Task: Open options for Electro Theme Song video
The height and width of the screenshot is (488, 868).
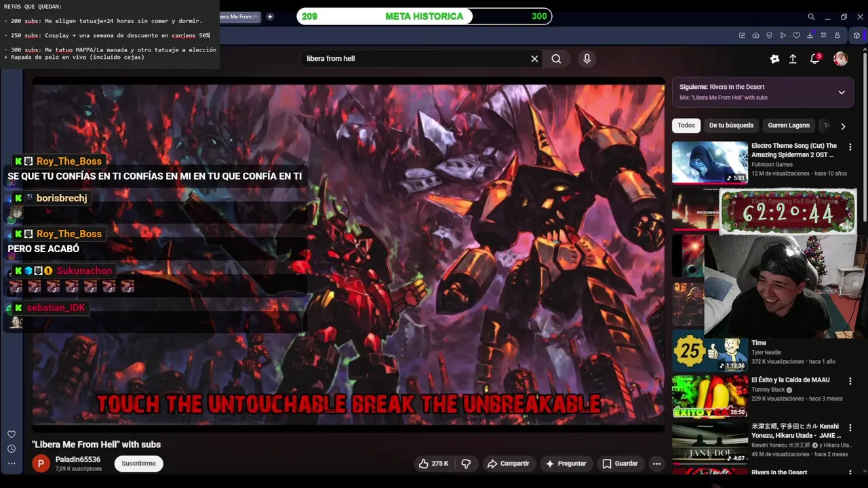Action: coord(850,147)
